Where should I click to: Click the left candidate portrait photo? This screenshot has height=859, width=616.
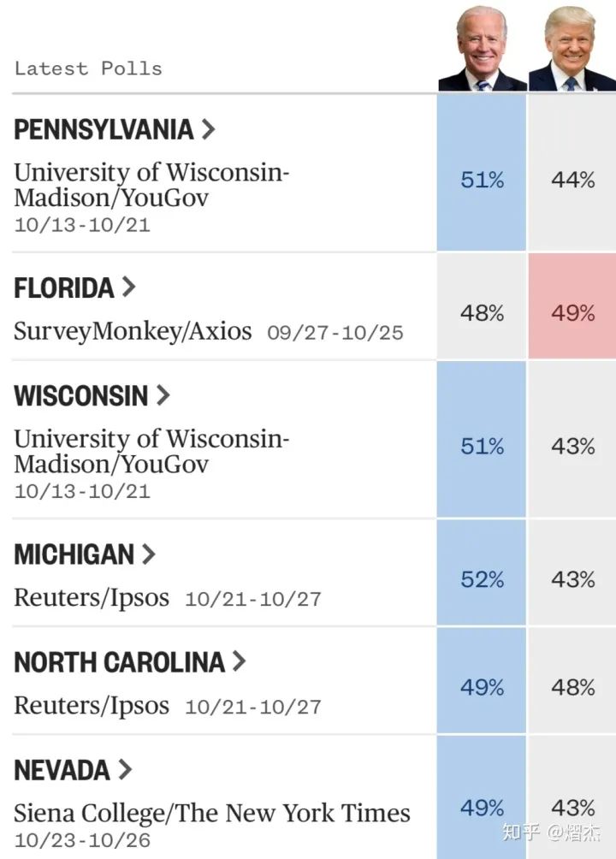tap(482, 47)
